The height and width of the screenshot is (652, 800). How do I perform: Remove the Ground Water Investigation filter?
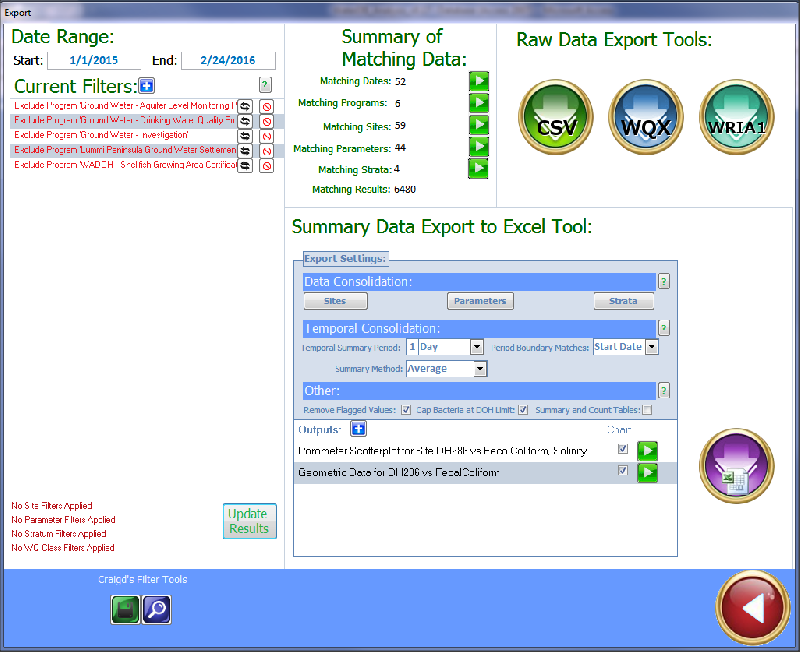pyautogui.click(x=266, y=136)
